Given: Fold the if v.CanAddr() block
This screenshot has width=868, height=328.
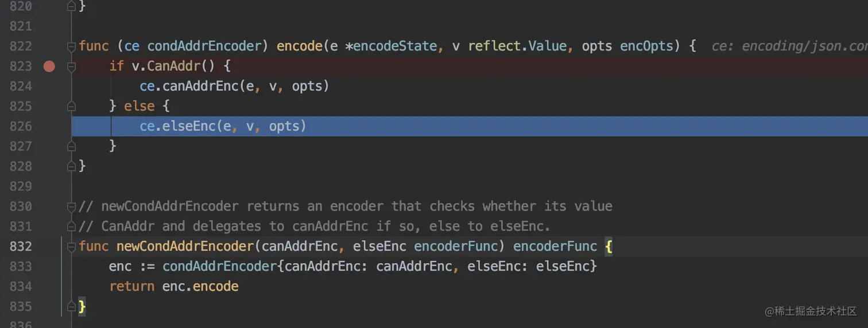Looking at the screenshot, I should click(72, 67).
